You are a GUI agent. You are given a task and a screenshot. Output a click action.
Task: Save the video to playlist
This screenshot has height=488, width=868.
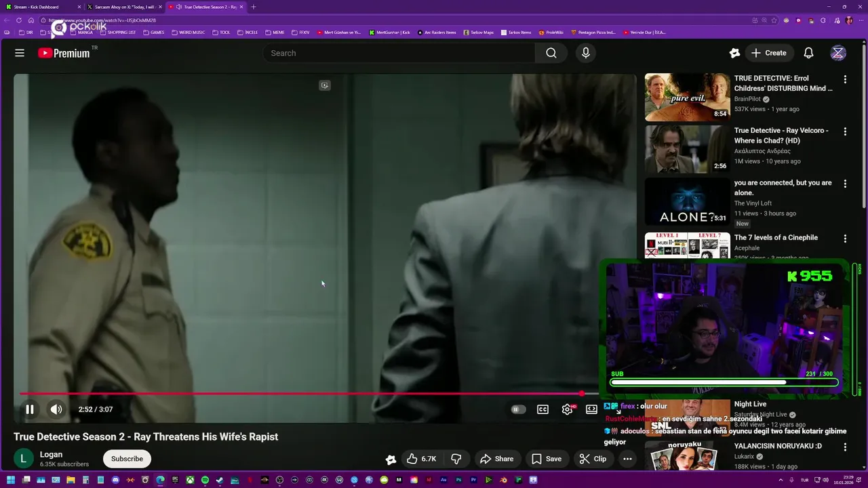point(546,459)
